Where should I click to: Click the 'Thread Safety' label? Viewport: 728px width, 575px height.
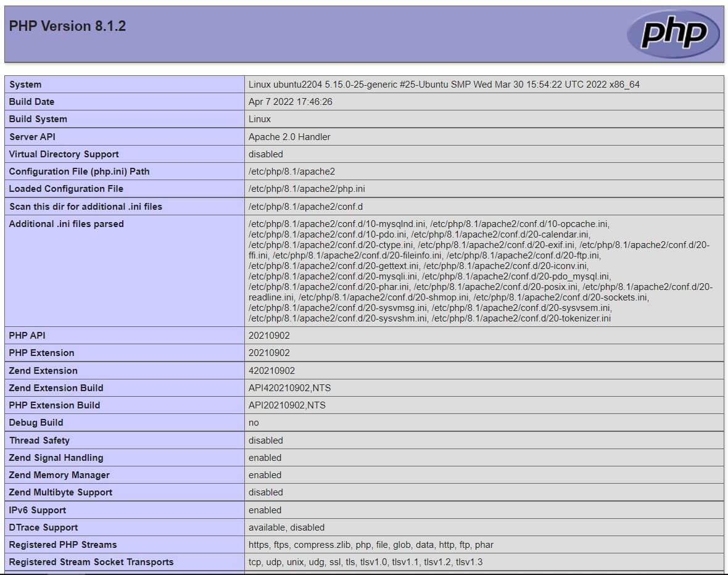[x=39, y=441]
